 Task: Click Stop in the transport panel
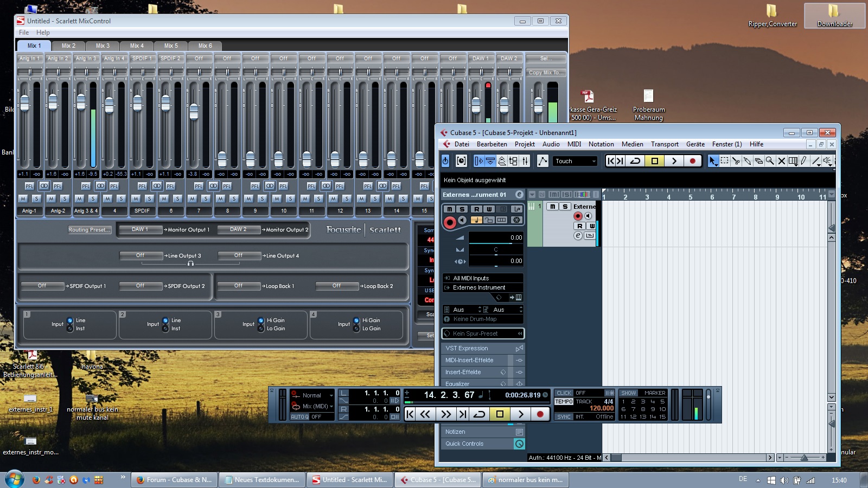[x=500, y=414]
